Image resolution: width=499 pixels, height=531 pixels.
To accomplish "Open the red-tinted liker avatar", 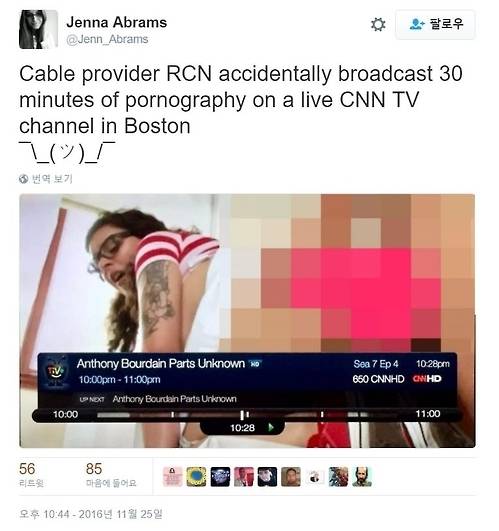I will (x=244, y=477).
